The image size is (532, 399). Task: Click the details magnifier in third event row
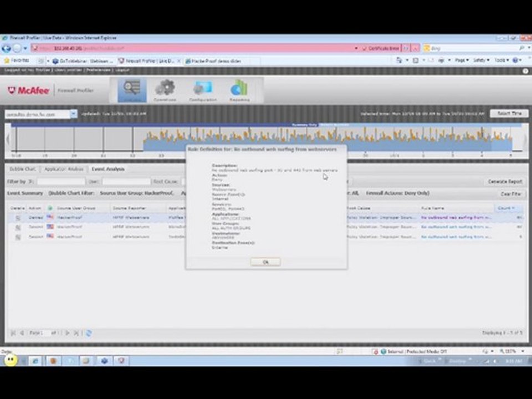pyautogui.click(x=18, y=237)
